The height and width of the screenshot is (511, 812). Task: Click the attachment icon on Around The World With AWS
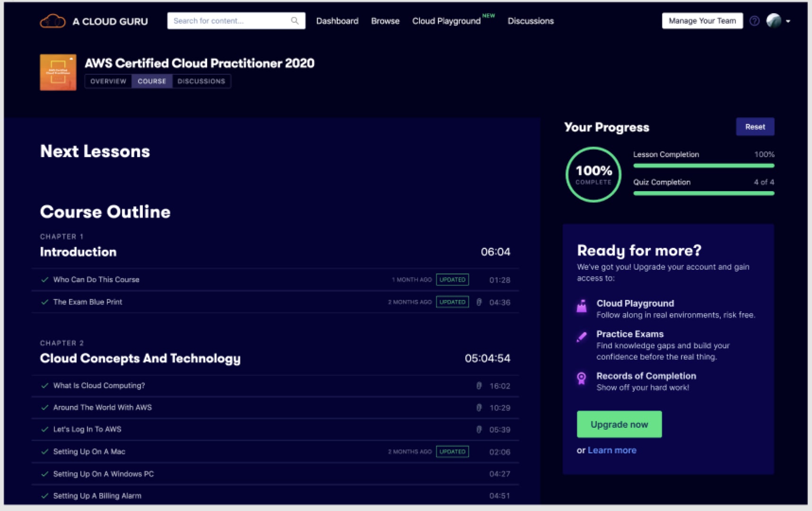[x=479, y=407]
